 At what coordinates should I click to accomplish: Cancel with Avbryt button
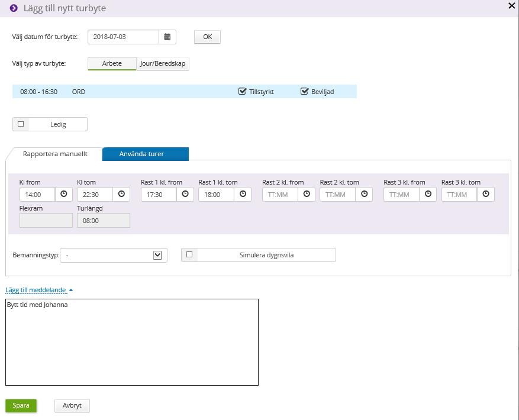72,405
